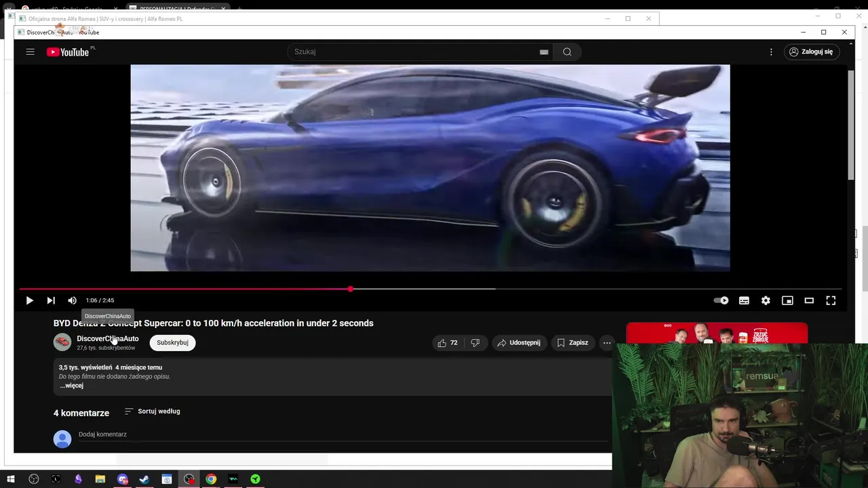The height and width of the screenshot is (488, 868).
Task: Open the Sortuj według dropdown
Action: pos(153,411)
